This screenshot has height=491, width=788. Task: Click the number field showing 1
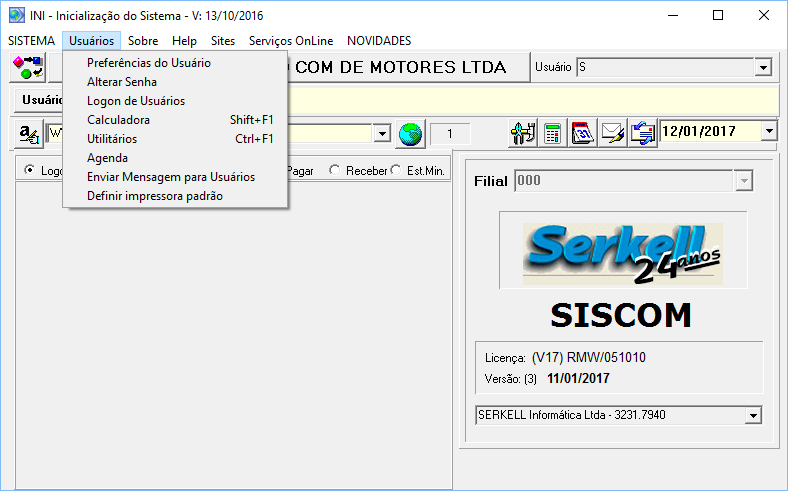tap(450, 134)
